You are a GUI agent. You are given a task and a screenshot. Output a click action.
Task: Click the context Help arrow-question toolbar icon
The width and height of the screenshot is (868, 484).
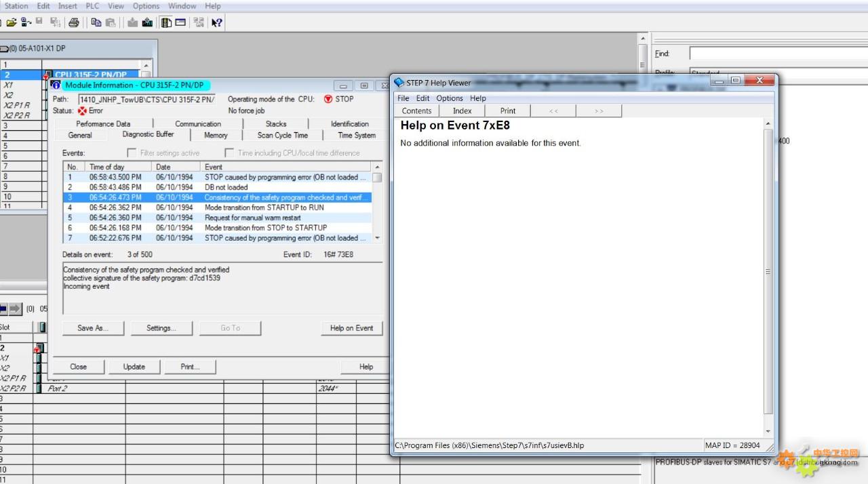pos(216,22)
